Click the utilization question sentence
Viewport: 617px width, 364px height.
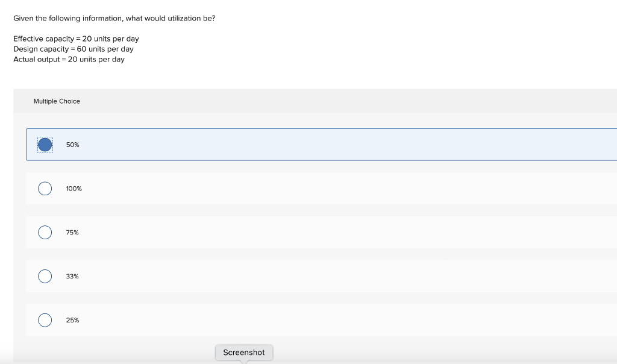pyautogui.click(x=114, y=18)
